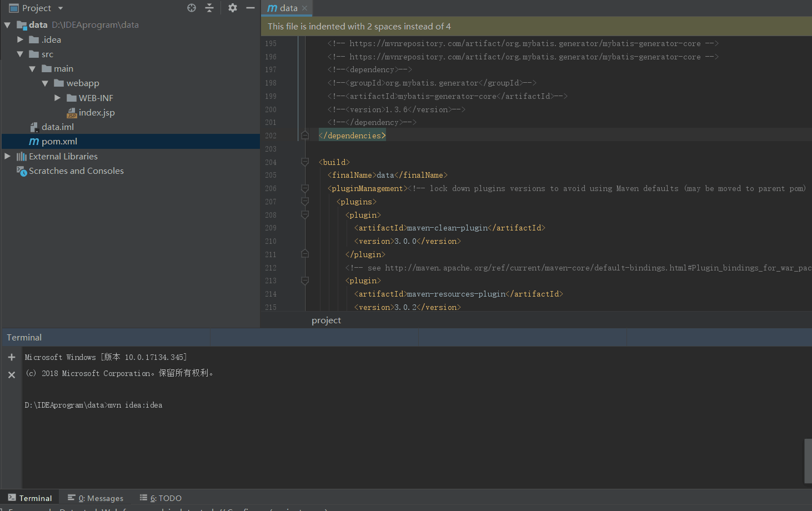
Task: Close terminal session with X icon
Action: (12, 375)
